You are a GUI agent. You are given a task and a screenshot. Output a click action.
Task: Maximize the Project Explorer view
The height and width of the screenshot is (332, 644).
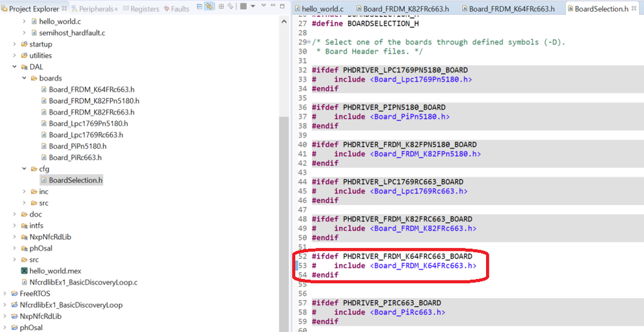[282, 6]
